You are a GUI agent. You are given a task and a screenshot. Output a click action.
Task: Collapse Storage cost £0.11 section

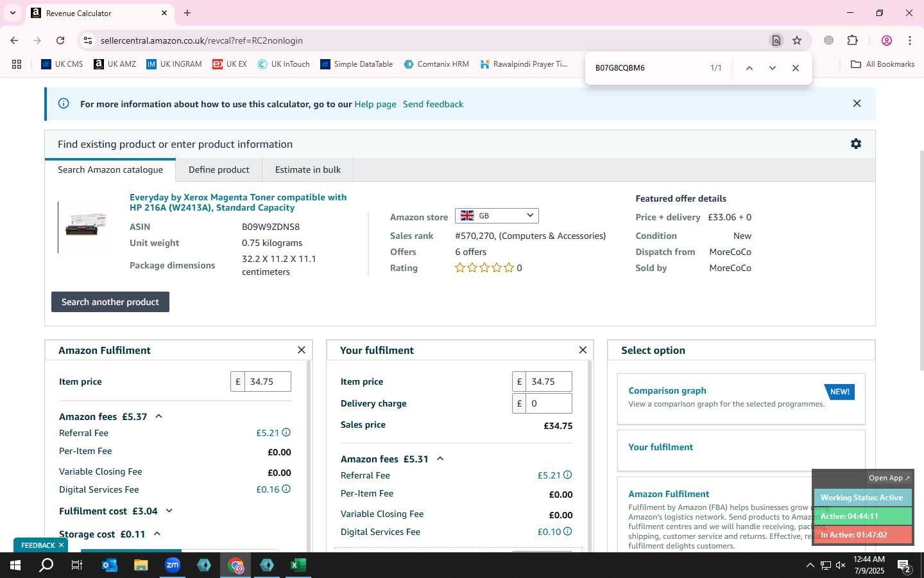click(157, 534)
